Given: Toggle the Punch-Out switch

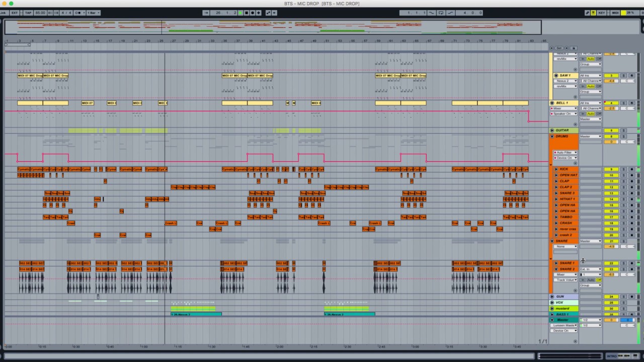Looking at the screenshot, I should click(x=450, y=13).
